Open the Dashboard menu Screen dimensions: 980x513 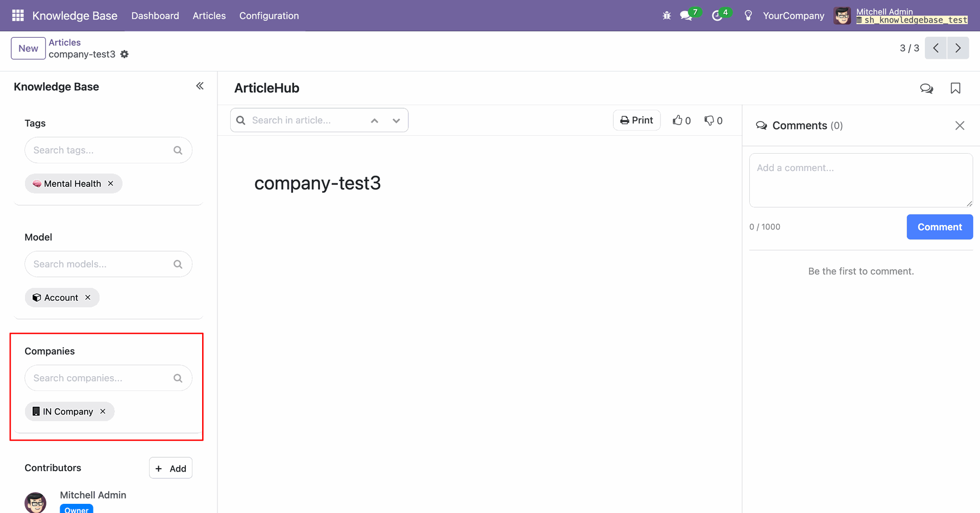click(x=155, y=16)
